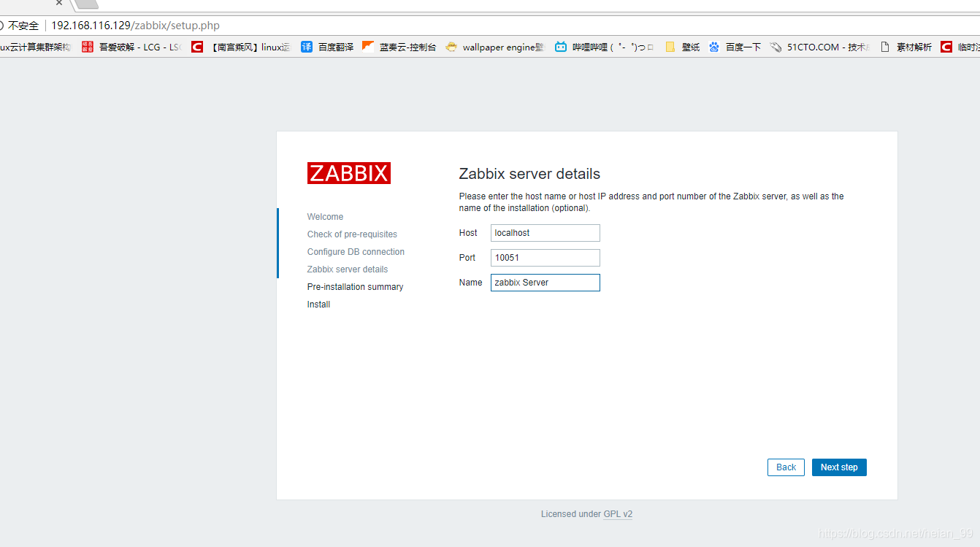Go back with the Back button
The height and width of the screenshot is (547, 980).
[x=786, y=467]
